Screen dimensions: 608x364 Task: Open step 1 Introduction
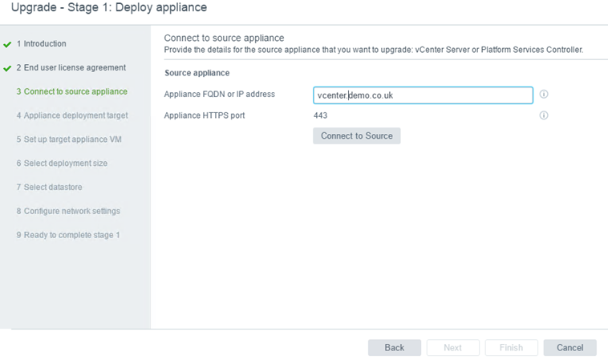point(41,44)
